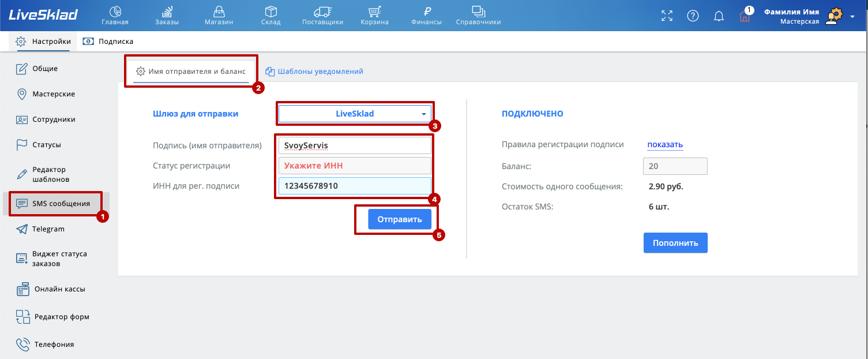868x359 pixels.
Task: Click the user avatar gear icon
Action: 833,16
